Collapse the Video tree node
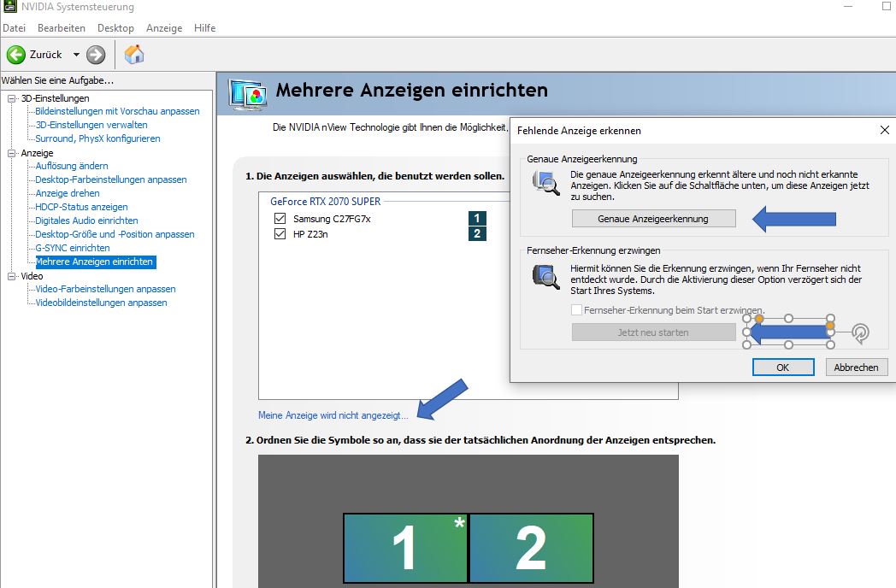The width and height of the screenshot is (896, 588). [11, 276]
